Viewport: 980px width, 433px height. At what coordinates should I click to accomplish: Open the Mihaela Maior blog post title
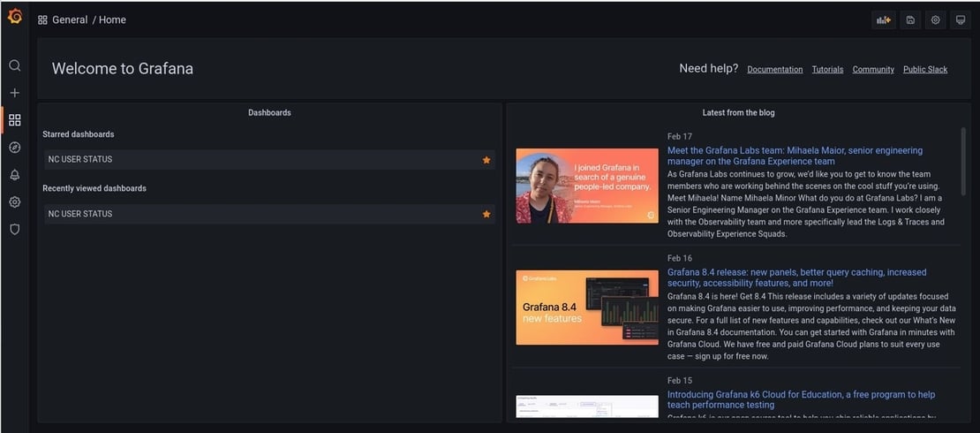tap(795, 156)
